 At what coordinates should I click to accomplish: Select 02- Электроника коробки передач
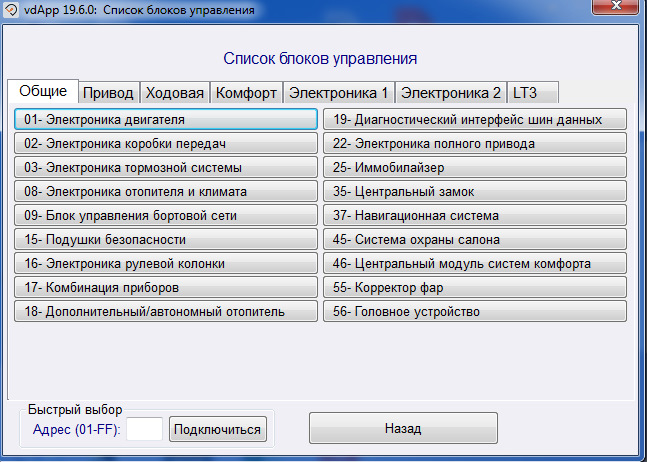tap(166, 143)
